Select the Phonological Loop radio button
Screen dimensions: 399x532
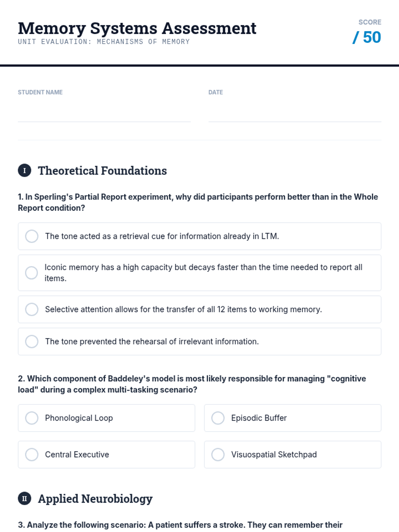coord(32,418)
